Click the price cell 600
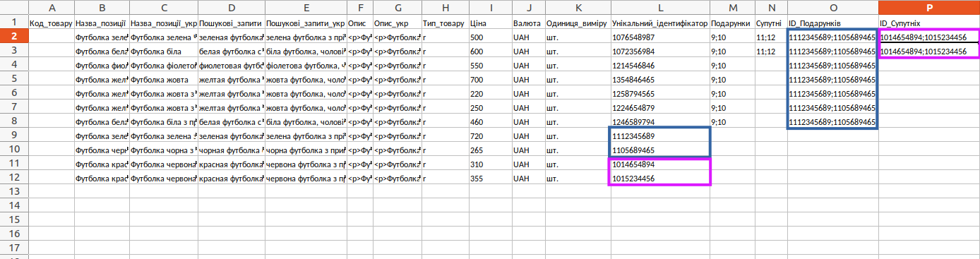980x259 pixels. tap(490, 51)
